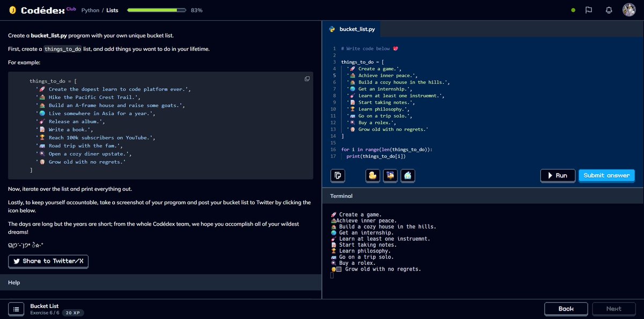Click 'Get an internship.' in terminal output
Screen dimensions: 644x319
(x=362, y=233)
